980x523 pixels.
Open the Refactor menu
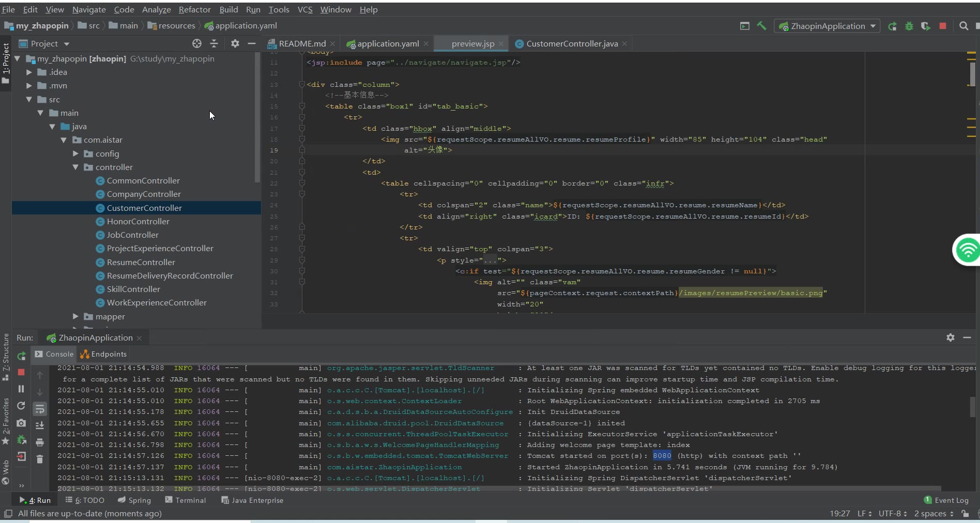coord(194,9)
